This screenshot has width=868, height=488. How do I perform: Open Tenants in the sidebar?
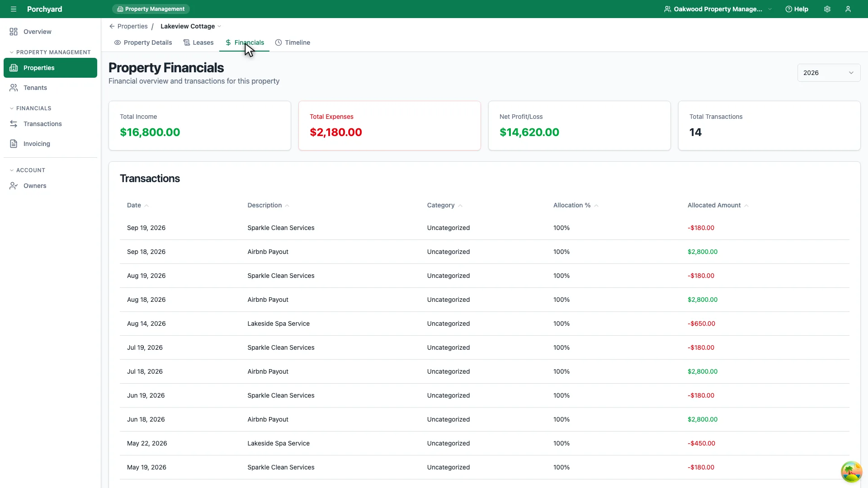[50, 88]
